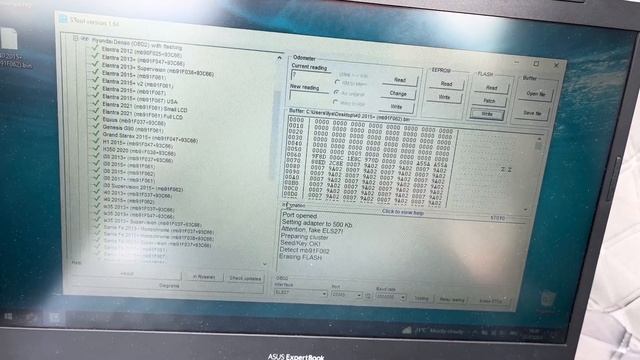Click the weather widget on the taskbar

point(433,331)
